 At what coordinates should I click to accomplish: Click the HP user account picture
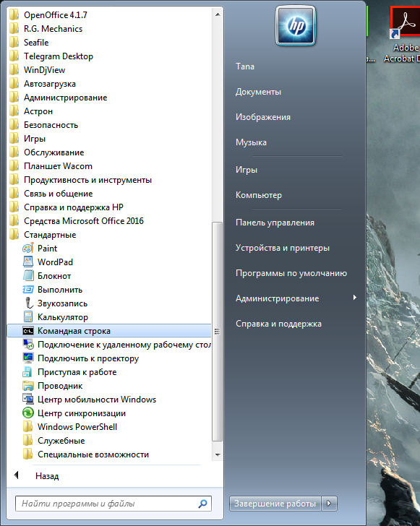(296, 26)
